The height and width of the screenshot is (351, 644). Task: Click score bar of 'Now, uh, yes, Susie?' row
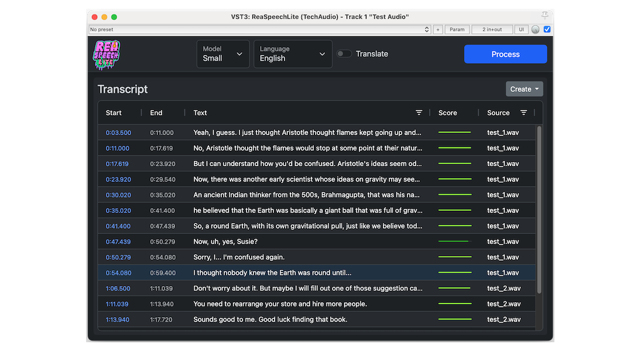click(x=454, y=242)
